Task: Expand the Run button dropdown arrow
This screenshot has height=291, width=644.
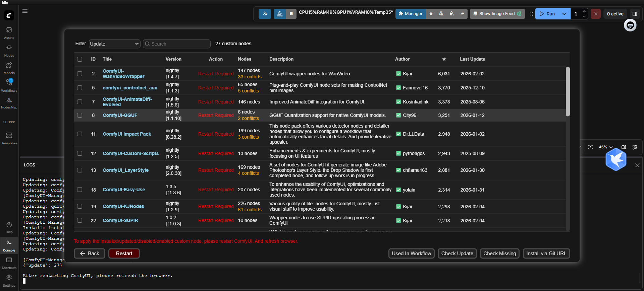Action: (x=564, y=14)
